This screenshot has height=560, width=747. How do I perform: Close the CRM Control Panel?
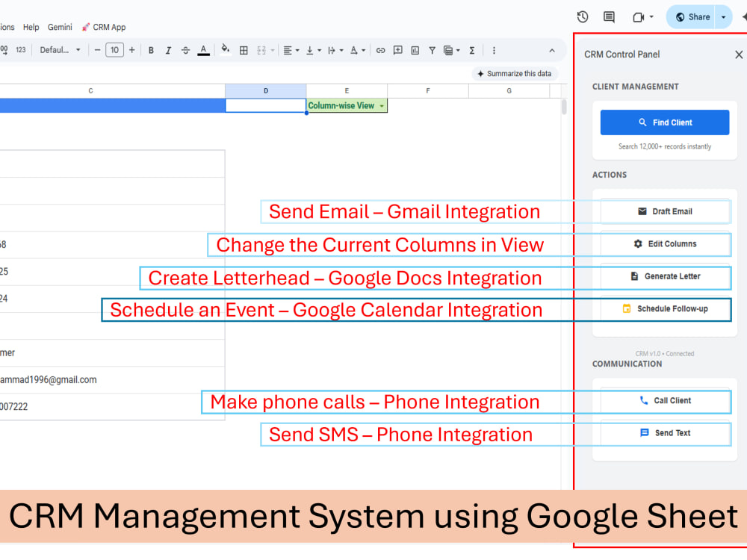coord(739,55)
